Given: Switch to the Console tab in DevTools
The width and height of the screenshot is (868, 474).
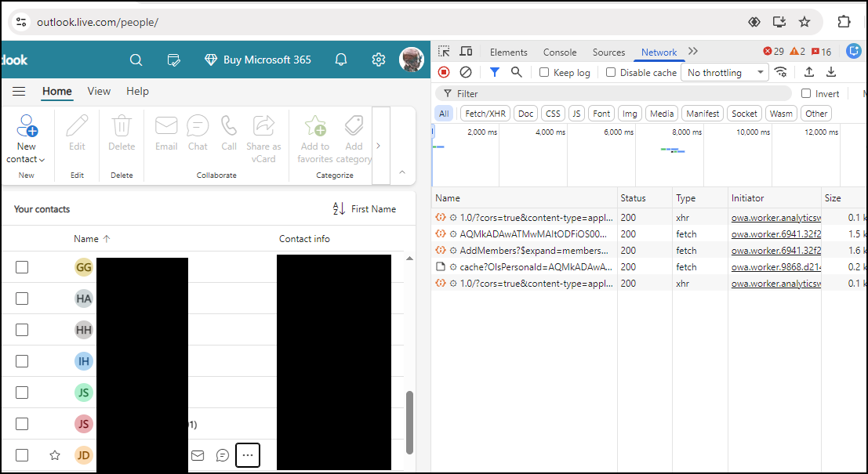Looking at the screenshot, I should [x=560, y=52].
